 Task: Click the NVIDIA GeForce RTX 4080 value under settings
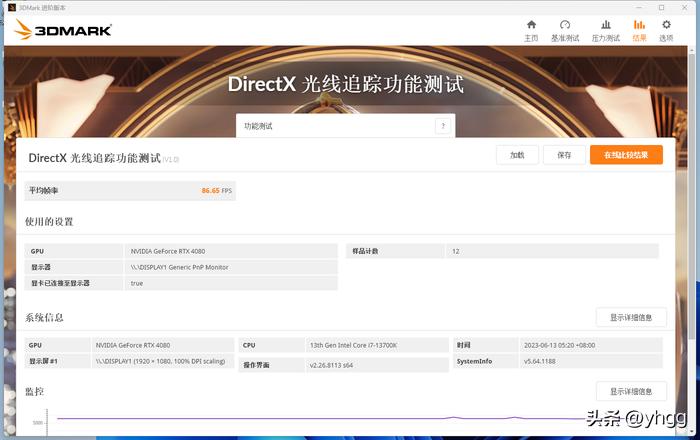168,251
